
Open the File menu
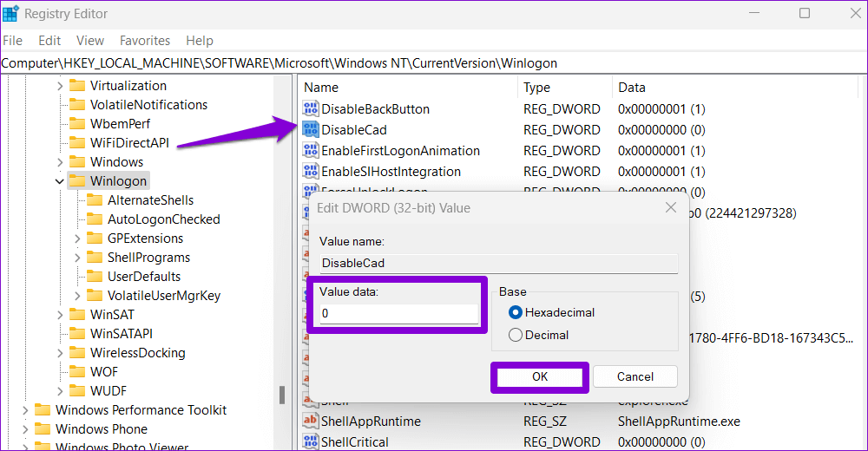pyautogui.click(x=12, y=41)
